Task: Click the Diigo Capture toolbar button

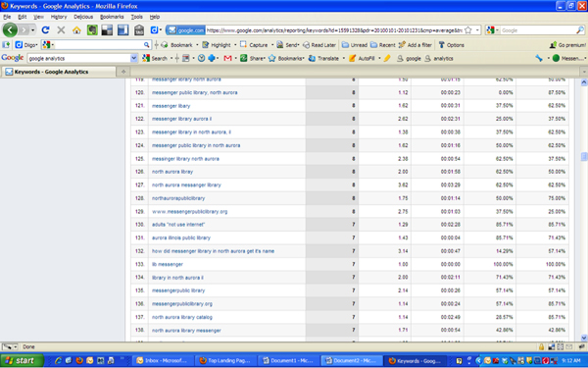Action: pyautogui.click(x=254, y=45)
